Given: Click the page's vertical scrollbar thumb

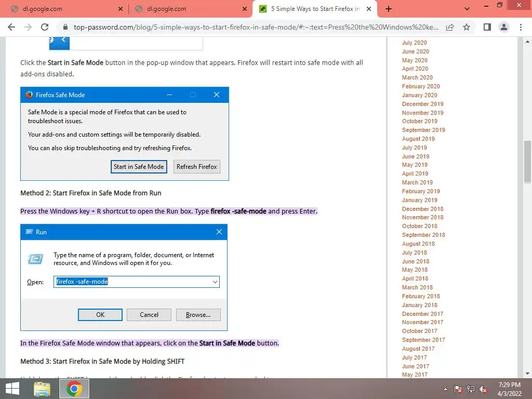Looking at the screenshot, I should [527, 162].
